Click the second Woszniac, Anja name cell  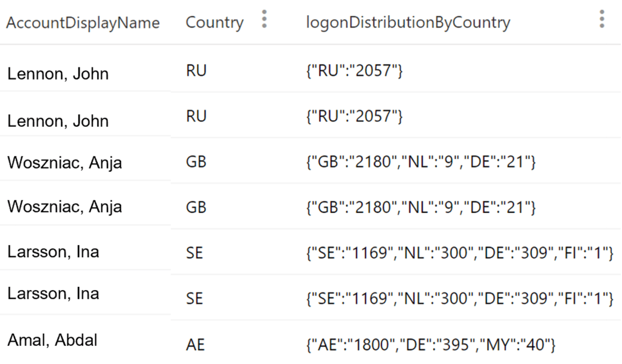(64, 207)
